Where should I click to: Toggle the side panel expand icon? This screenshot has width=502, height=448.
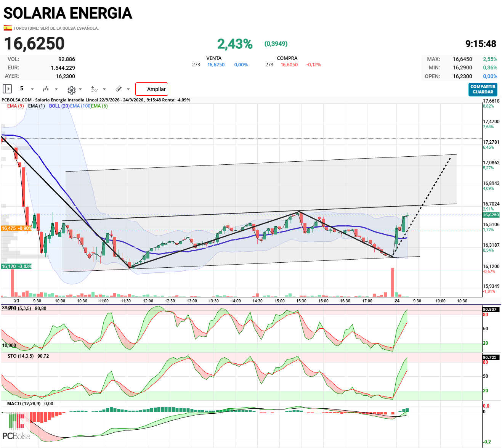[x=7, y=89]
